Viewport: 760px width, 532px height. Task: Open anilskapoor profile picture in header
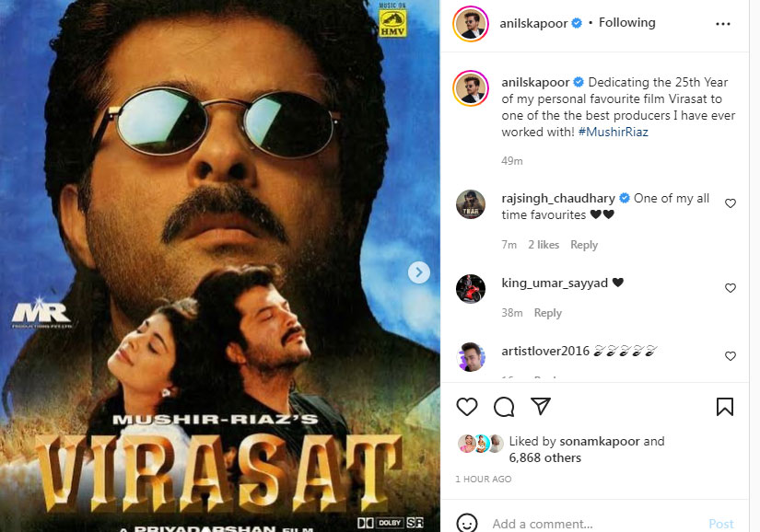[x=470, y=24]
